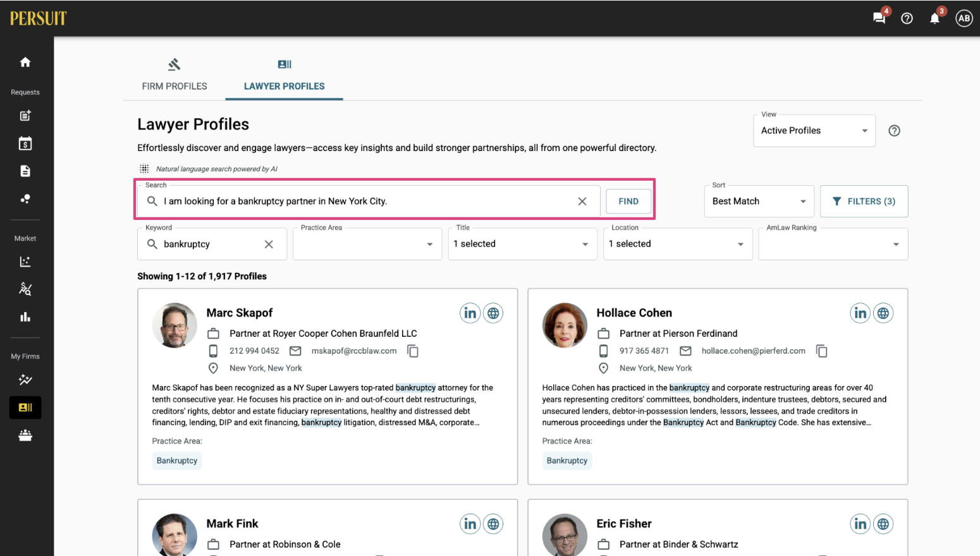
Task: Clear the natural language search text
Action: pos(582,201)
